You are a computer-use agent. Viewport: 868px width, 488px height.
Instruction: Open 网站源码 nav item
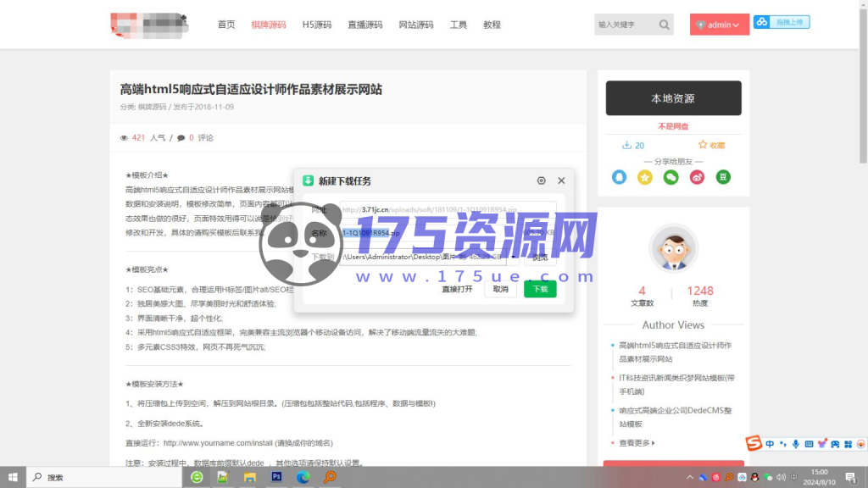coord(415,25)
